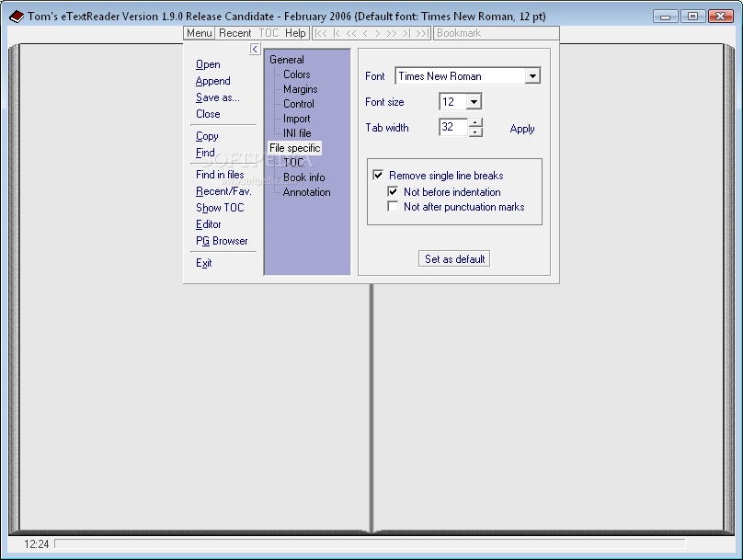Select Exit from menu list
Image resolution: width=743 pixels, height=560 pixels.
[x=204, y=263]
